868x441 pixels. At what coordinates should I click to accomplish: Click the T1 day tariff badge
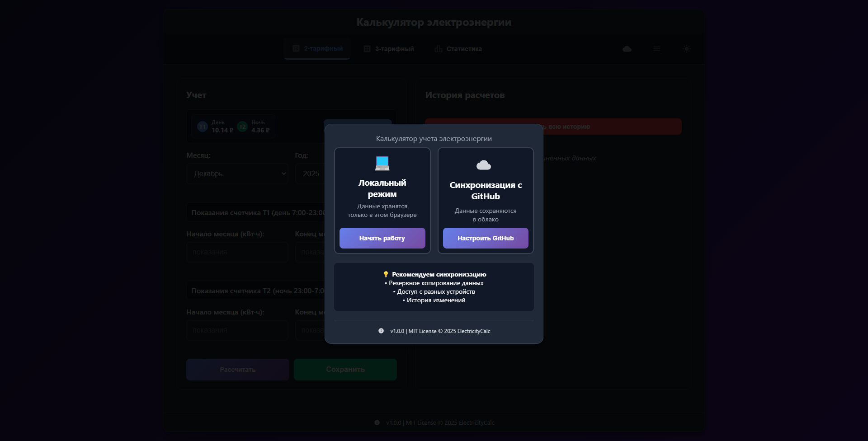[x=203, y=127]
